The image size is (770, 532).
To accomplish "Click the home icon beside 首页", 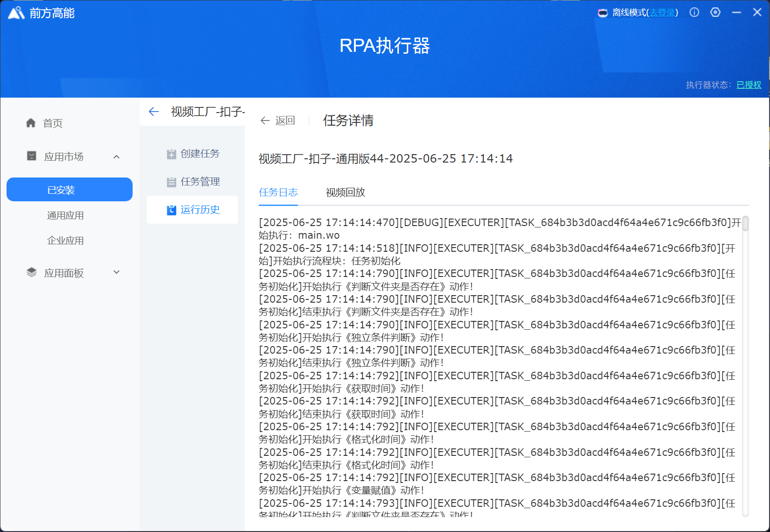I will point(31,123).
